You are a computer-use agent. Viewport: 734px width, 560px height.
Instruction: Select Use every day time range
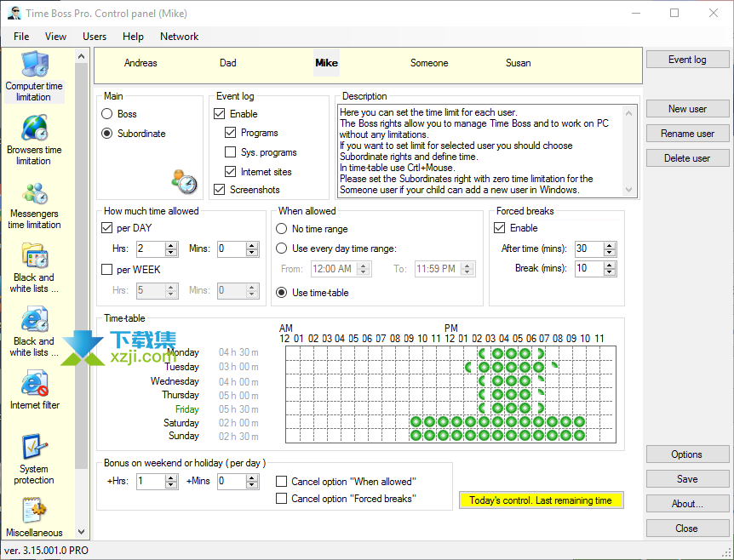281,249
